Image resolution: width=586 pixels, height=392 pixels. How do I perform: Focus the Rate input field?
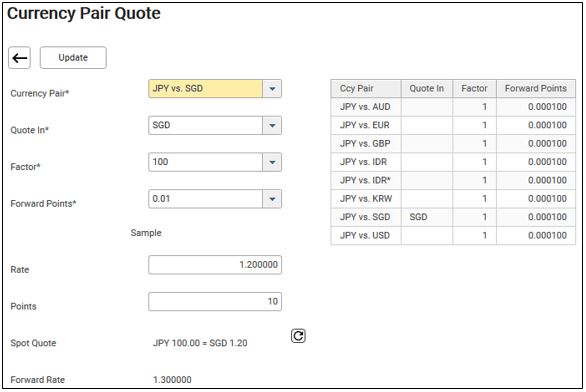(x=215, y=265)
